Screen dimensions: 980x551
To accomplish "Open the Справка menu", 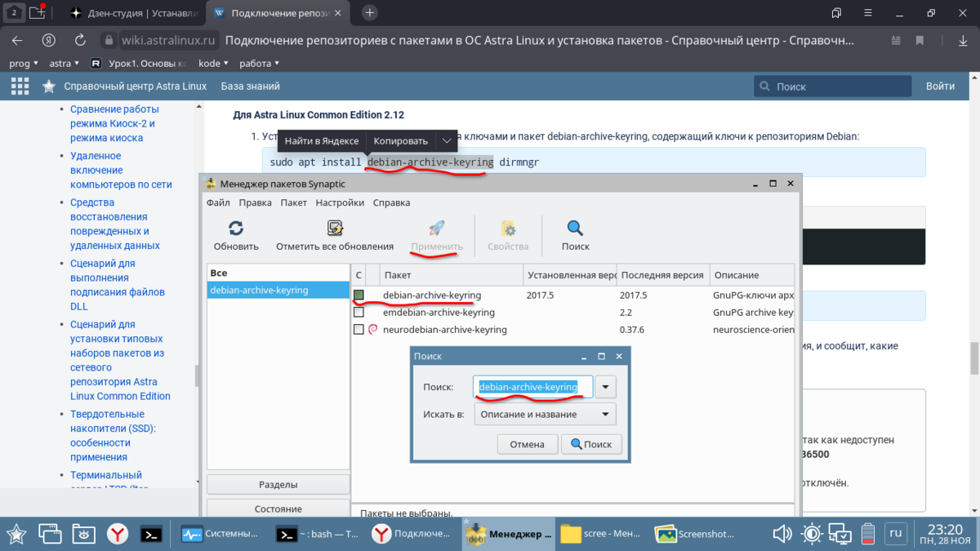I will pyautogui.click(x=391, y=202).
